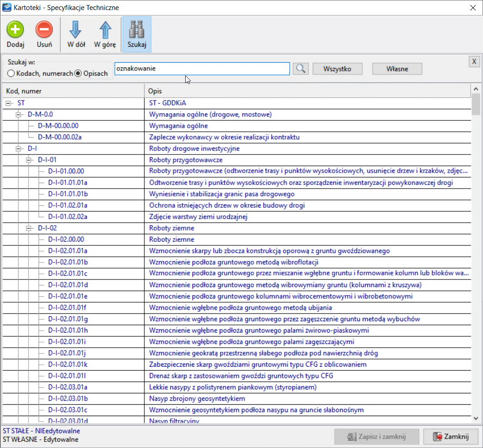Viewport: 483px width, 448px height.
Task: Select tree item D-I-02.01.01c
Action: pyautogui.click(x=68, y=274)
